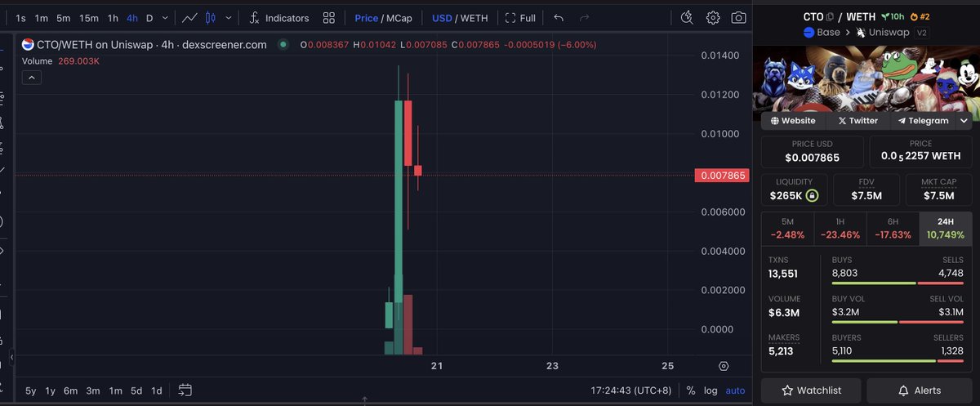Open chart settings gear icon
This screenshot has width=980, height=406.
click(x=713, y=18)
